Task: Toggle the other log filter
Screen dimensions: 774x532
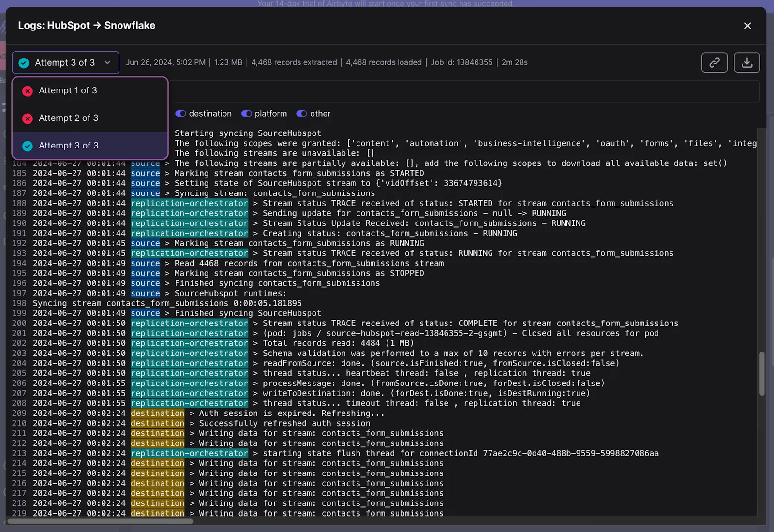Action: click(x=301, y=114)
